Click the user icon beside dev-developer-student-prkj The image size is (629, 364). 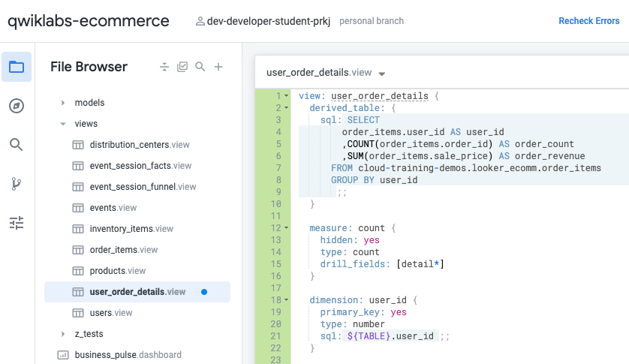(200, 21)
